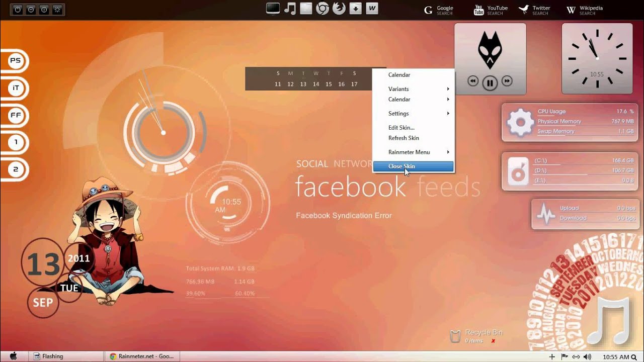Image resolution: width=644 pixels, height=362 pixels.
Task: Open Google search shortcut
Action: 439,10
